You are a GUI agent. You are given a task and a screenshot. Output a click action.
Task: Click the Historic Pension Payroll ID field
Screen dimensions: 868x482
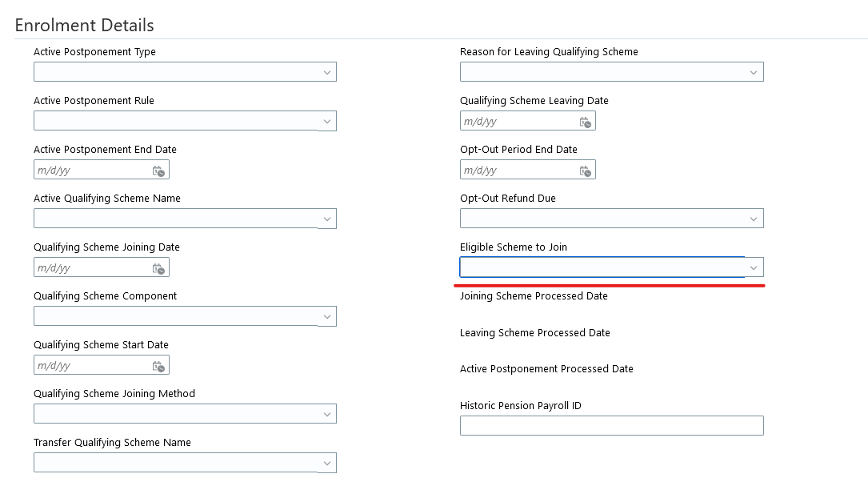[611, 426]
